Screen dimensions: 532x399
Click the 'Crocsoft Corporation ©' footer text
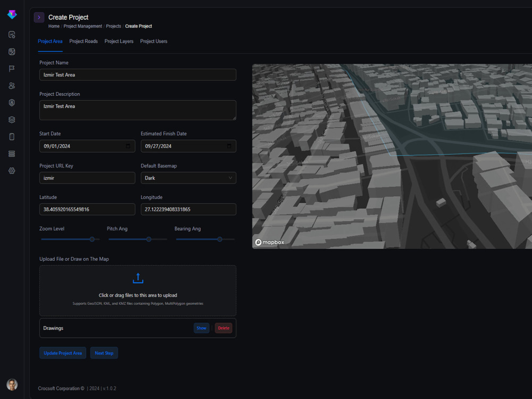click(61, 388)
